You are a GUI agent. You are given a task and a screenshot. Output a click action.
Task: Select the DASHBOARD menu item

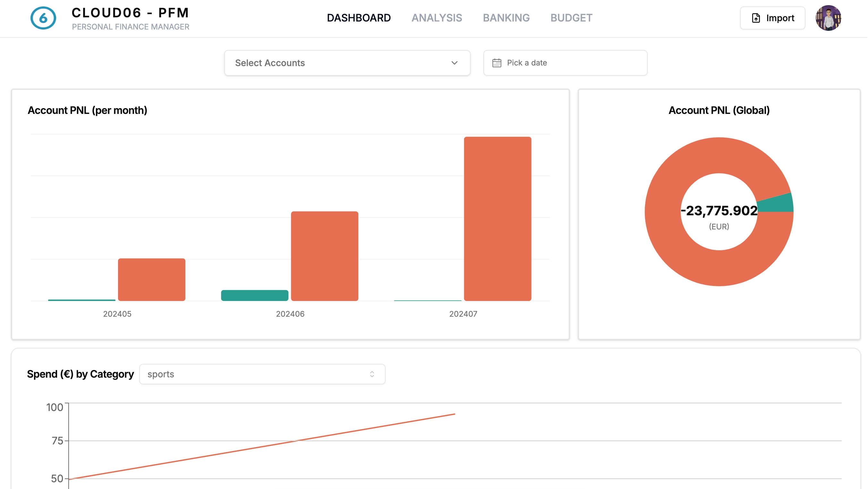coord(359,18)
